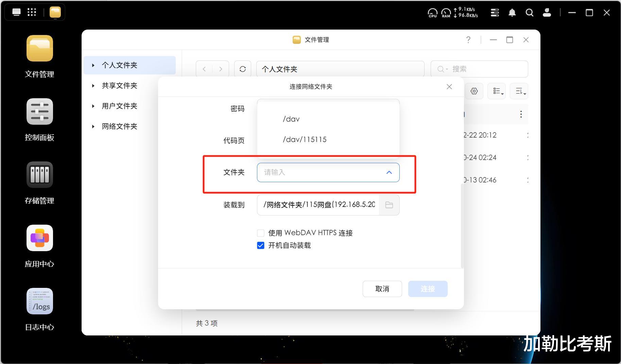Close the 连接网络文件夹 dialog

[449, 87]
